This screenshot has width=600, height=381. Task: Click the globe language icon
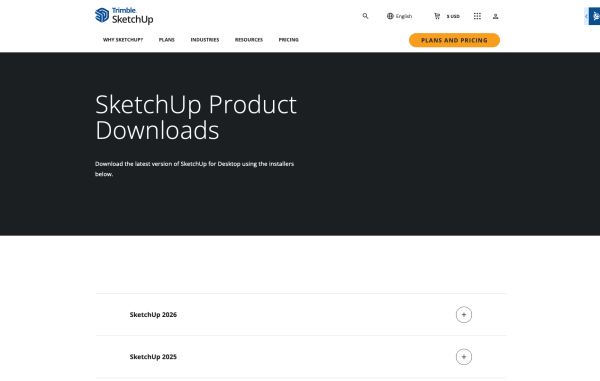point(390,16)
